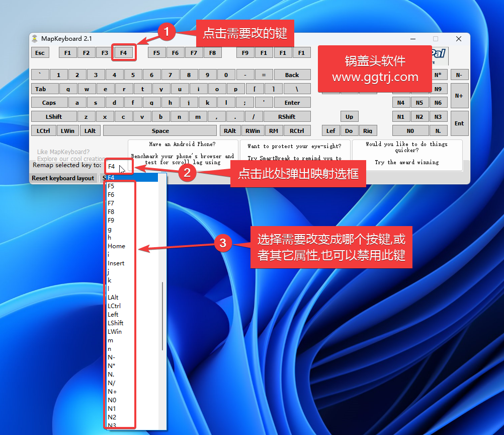This screenshot has height=435, width=504.
Task: Choose LShift in the remap dropdown list
Action: coord(132,323)
